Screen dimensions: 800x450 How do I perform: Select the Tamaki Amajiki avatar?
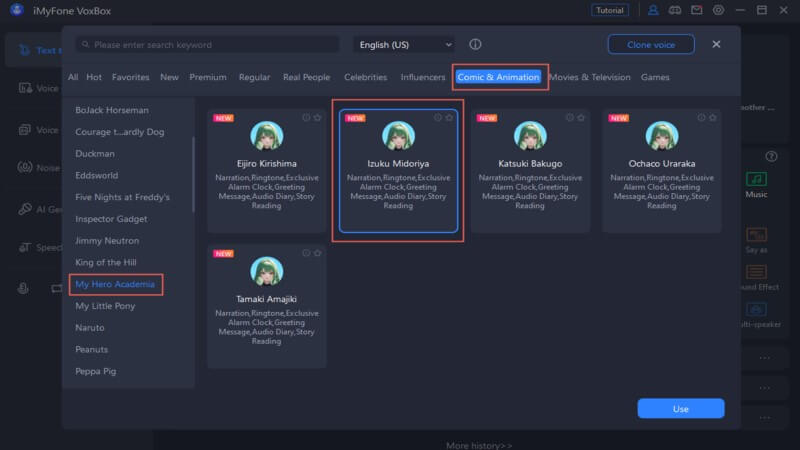[266, 271]
